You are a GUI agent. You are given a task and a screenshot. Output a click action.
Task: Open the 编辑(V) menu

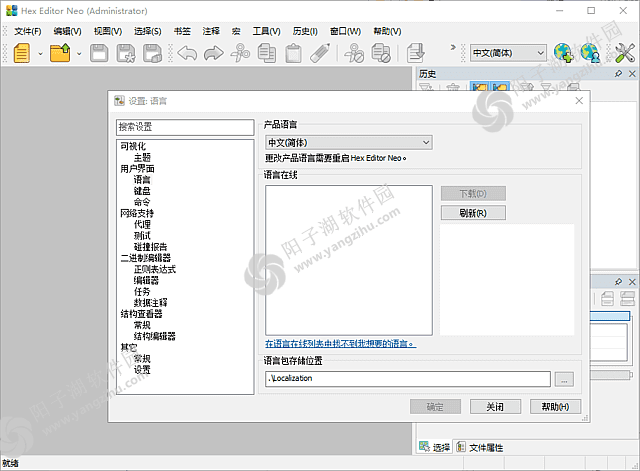pyautogui.click(x=67, y=31)
